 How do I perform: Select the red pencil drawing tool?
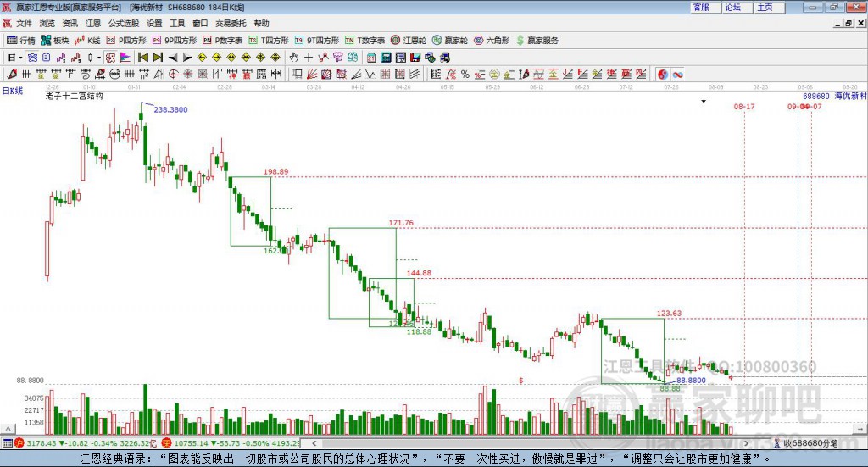tap(12, 74)
